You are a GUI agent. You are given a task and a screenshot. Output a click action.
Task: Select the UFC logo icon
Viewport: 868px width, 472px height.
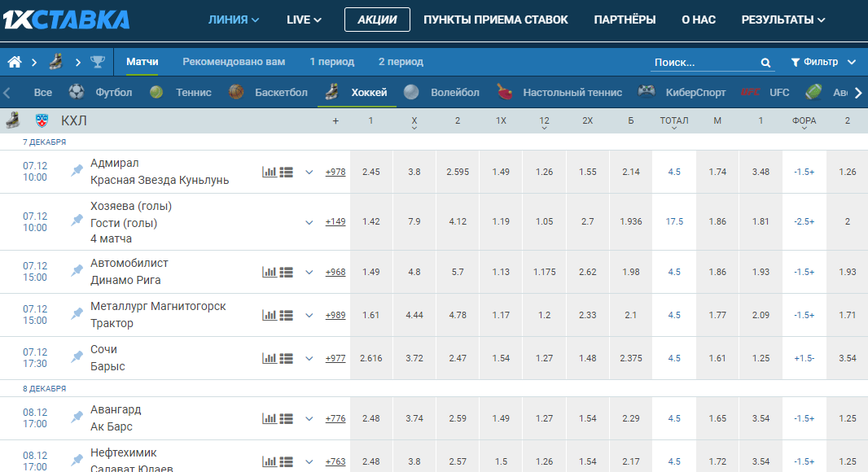(750, 93)
